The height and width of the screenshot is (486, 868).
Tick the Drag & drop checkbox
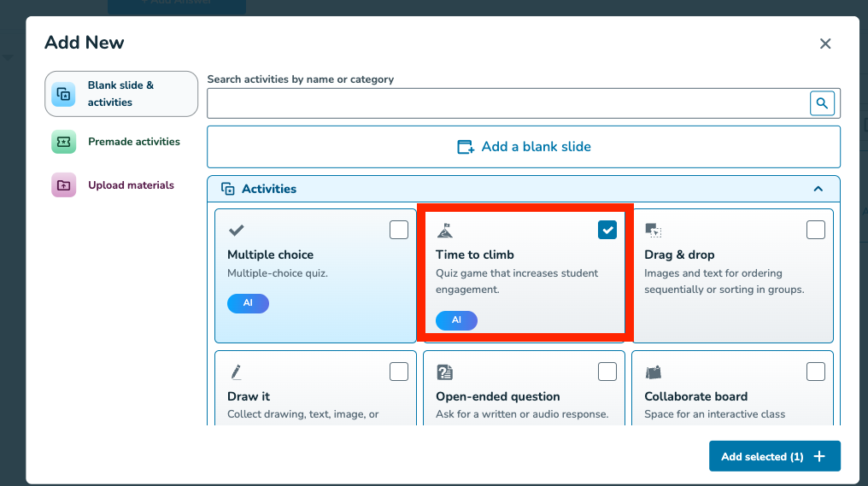(815, 230)
